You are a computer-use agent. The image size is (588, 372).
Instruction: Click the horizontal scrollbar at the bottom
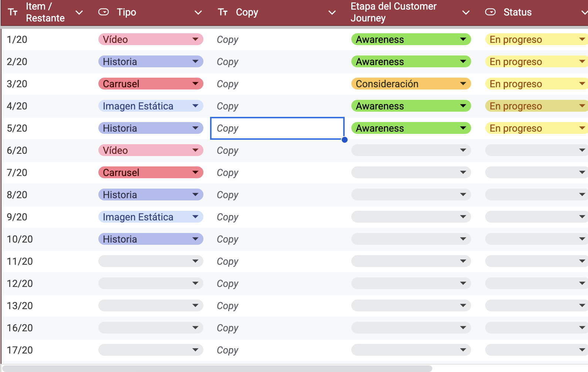(x=217, y=368)
